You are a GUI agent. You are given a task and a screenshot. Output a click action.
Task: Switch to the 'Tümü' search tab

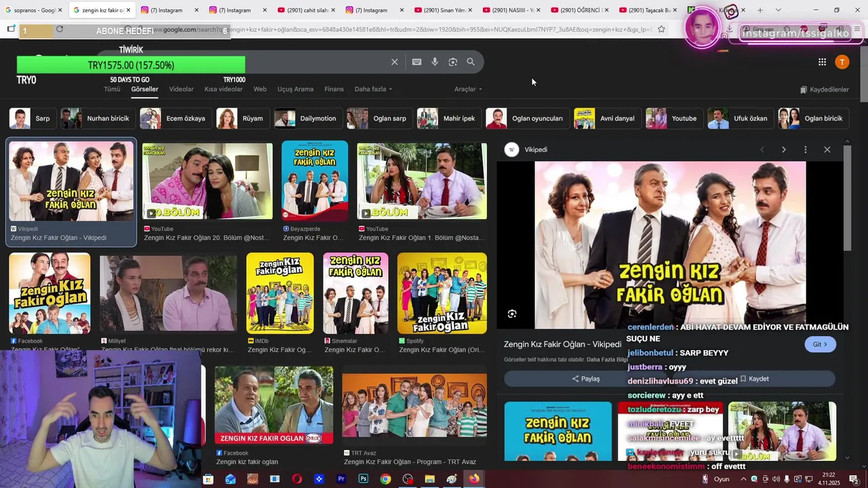point(112,89)
